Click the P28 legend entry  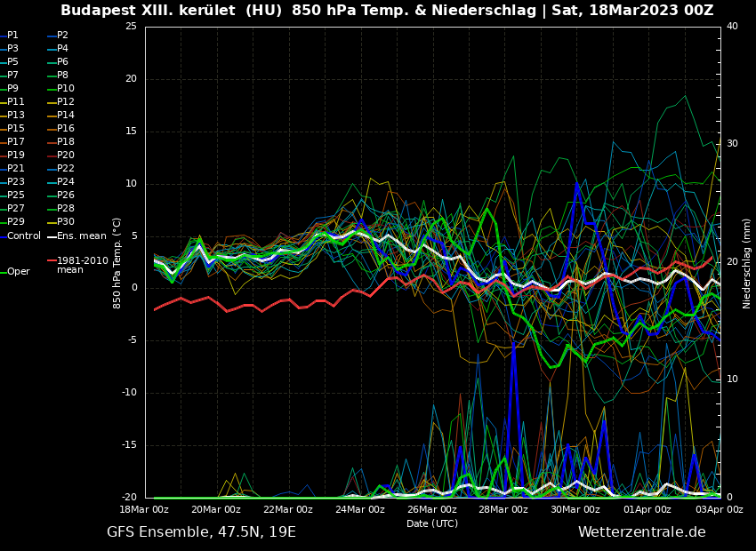click(x=65, y=209)
